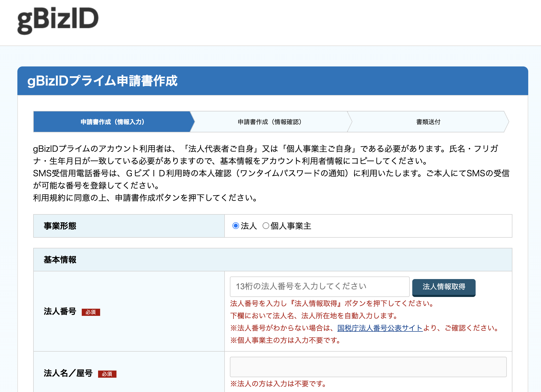This screenshot has height=392, width=541.
Task: Click the 法人番号 field label
Action: (60, 312)
